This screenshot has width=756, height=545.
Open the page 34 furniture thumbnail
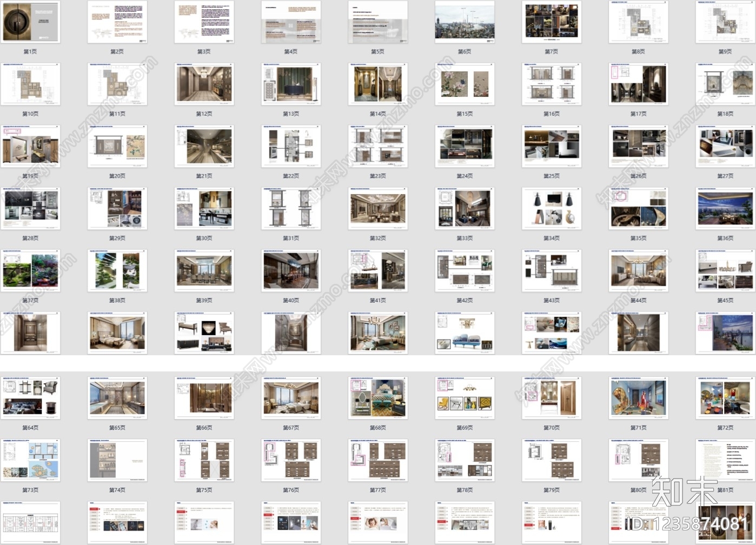[552, 209]
